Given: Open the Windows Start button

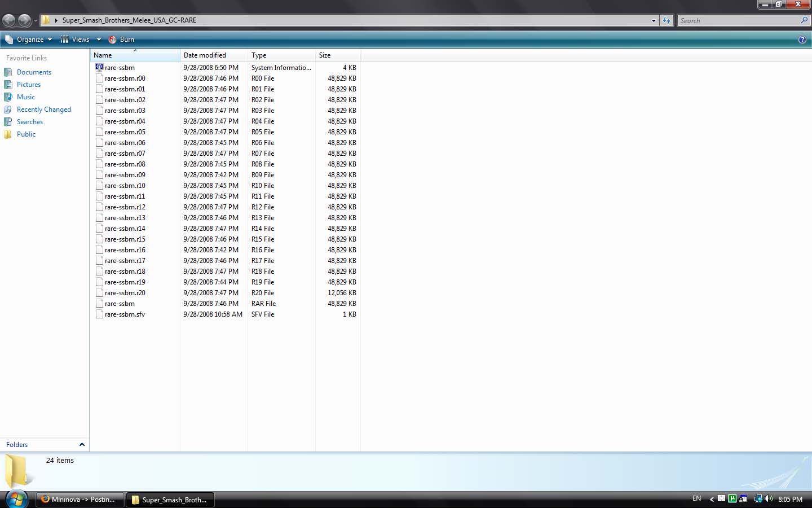Looking at the screenshot, I should [x=16, y=500].
